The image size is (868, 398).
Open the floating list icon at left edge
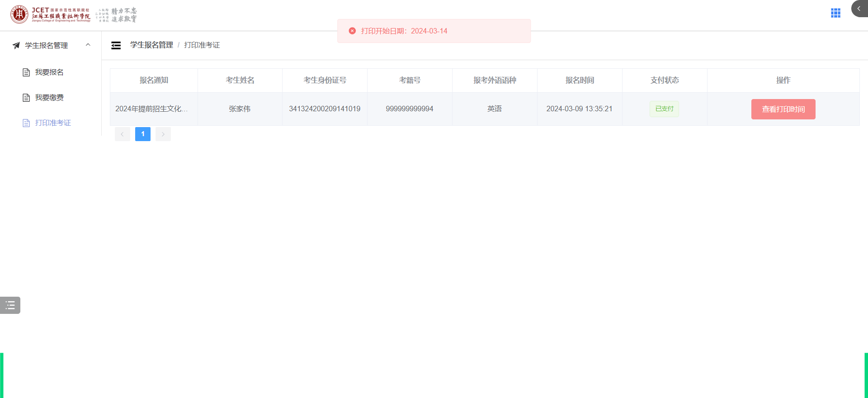10,305
